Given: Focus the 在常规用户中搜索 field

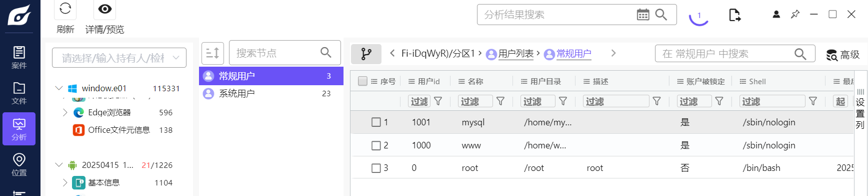Looking at the screenshot, I should [724, 54].
